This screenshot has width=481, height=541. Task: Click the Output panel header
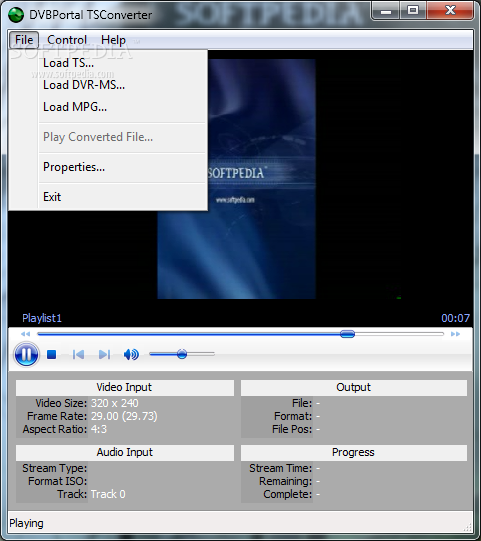click(354, 387)
